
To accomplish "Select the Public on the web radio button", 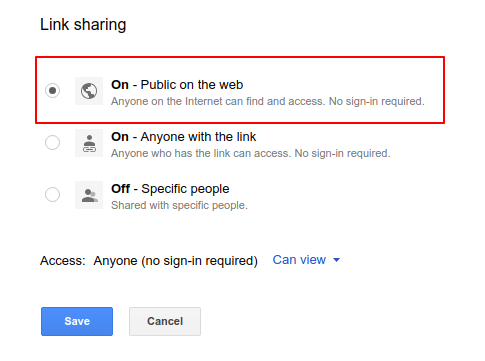I will point(52,90).
